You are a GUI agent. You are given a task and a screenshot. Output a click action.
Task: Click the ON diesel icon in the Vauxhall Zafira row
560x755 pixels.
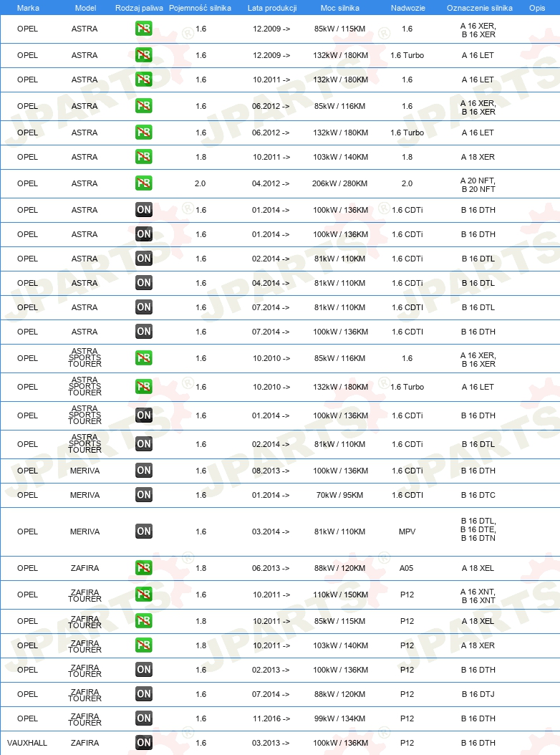coord(143,743)
